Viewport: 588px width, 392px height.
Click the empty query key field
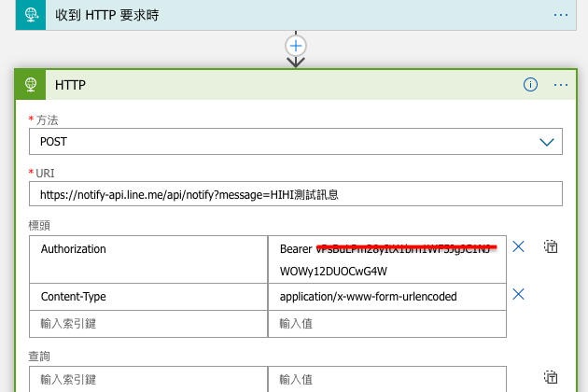pos(148,379)
